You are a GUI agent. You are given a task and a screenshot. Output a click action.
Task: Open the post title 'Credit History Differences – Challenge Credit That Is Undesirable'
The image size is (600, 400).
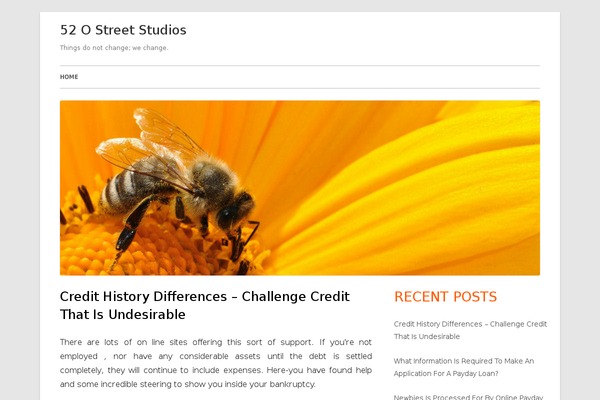(205, 305)
